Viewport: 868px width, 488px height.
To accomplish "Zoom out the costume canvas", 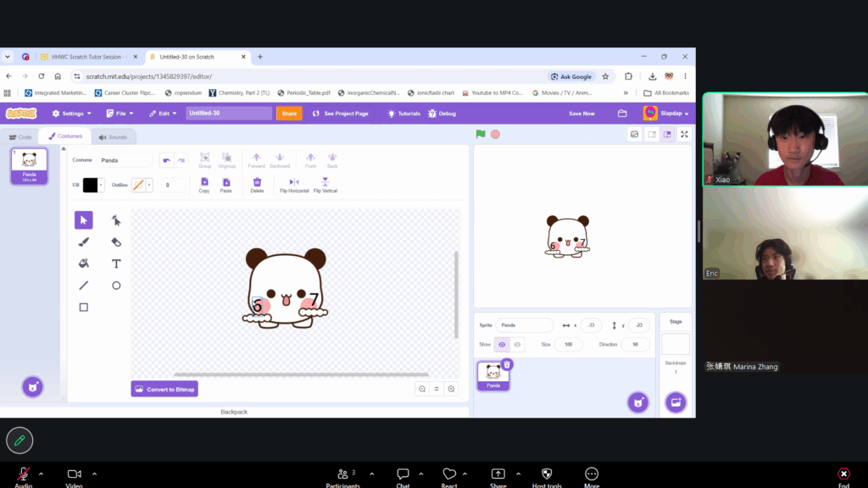I will [422, 389].
